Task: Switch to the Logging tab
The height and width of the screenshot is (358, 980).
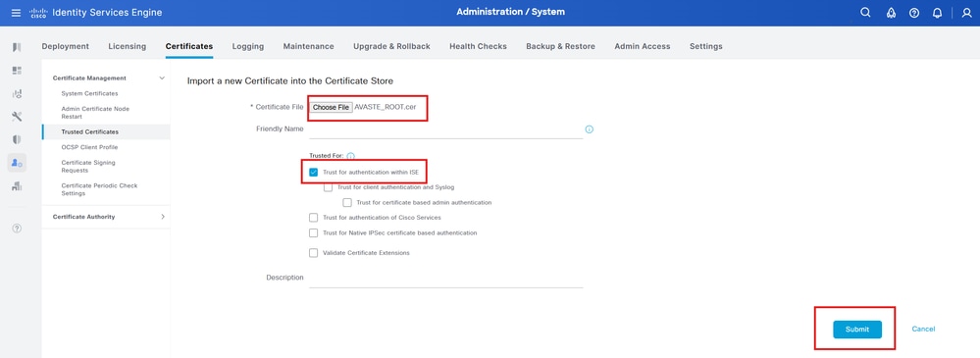Action: (247, 46)
